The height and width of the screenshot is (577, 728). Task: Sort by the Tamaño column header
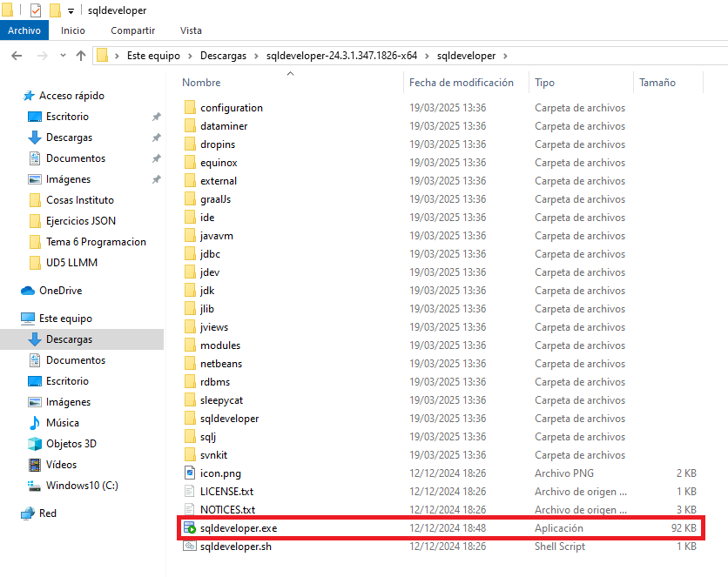pos(657,83)
